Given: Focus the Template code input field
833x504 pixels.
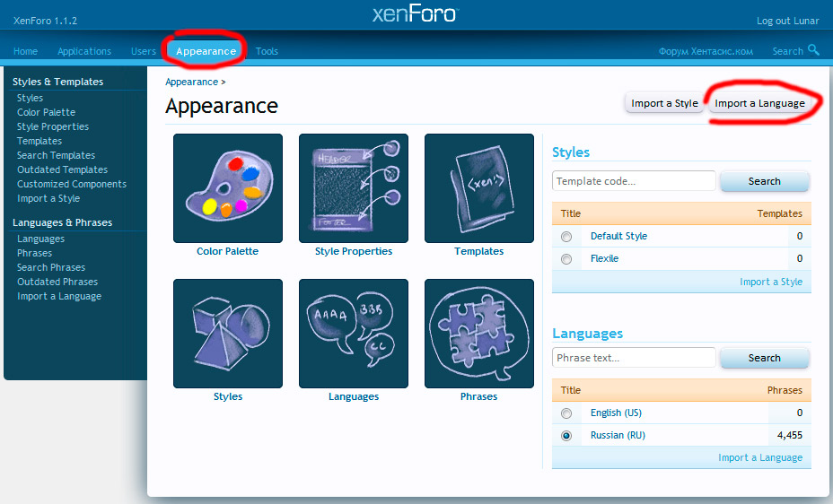Looking at the screenshot, I should 634,181.
